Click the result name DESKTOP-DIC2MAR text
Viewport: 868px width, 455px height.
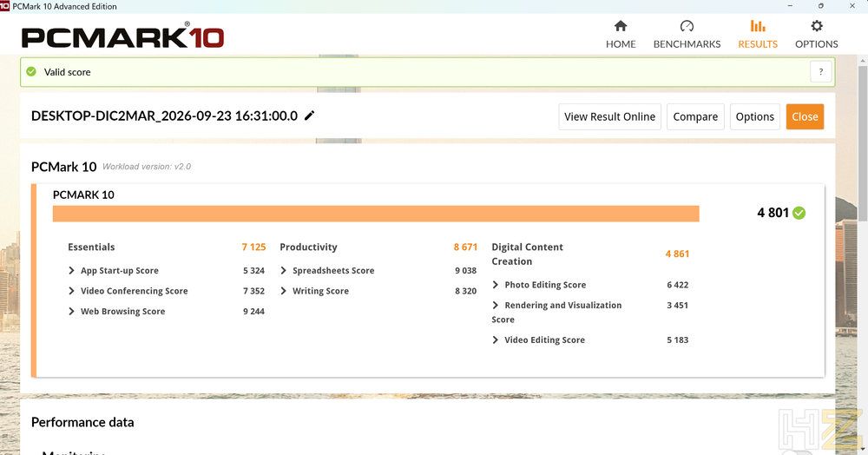[164, 116]
